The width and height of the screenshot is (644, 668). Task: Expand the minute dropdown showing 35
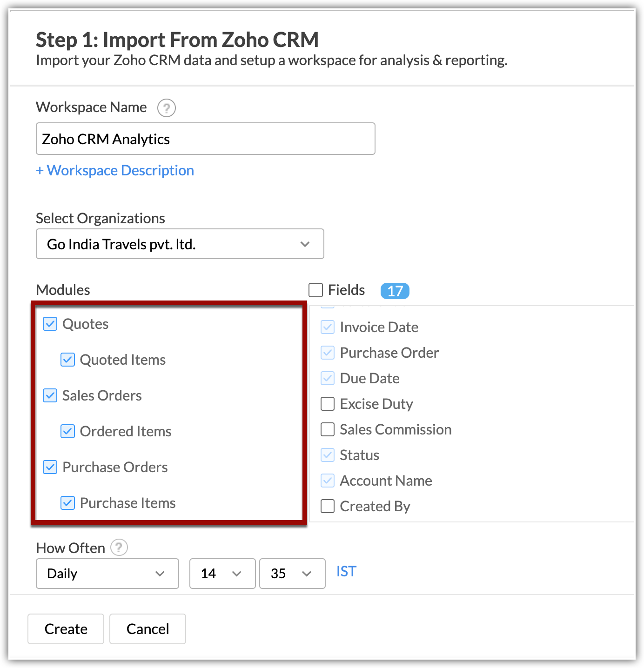[292, 574]
